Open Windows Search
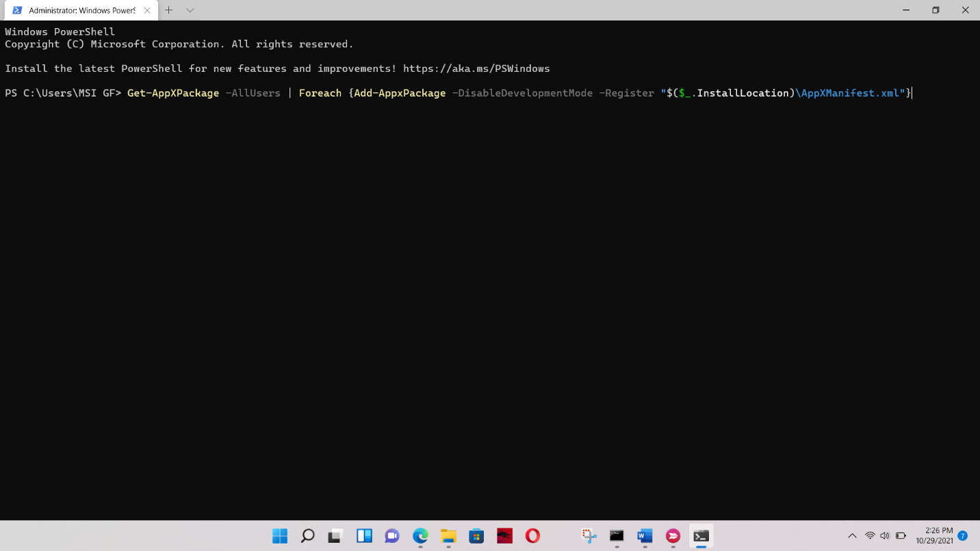The image size is (980, 551). click(x=307, y=536)
